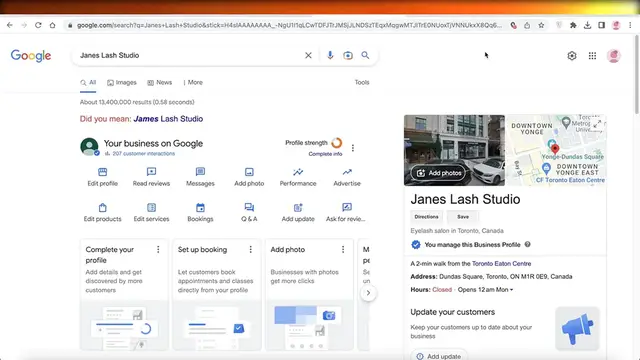Click the Janes Lash Studio panel title
This screenshot has width=640, height=360.
465,199
